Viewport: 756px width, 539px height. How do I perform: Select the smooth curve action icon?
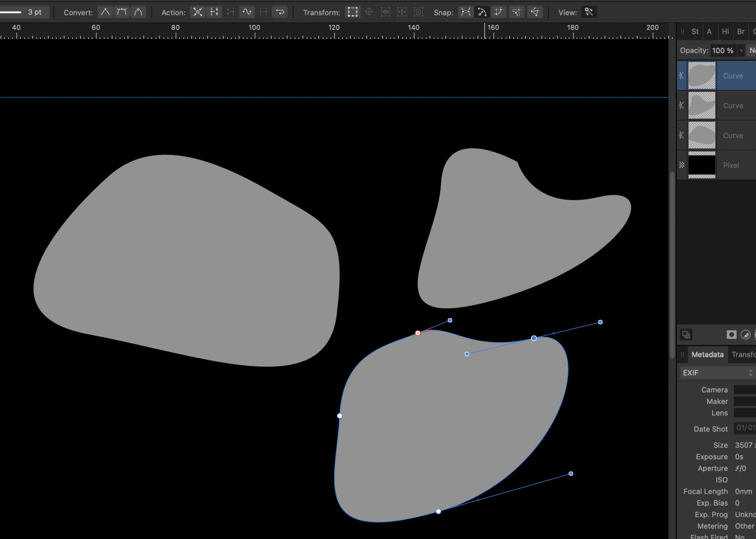(247, 12)
